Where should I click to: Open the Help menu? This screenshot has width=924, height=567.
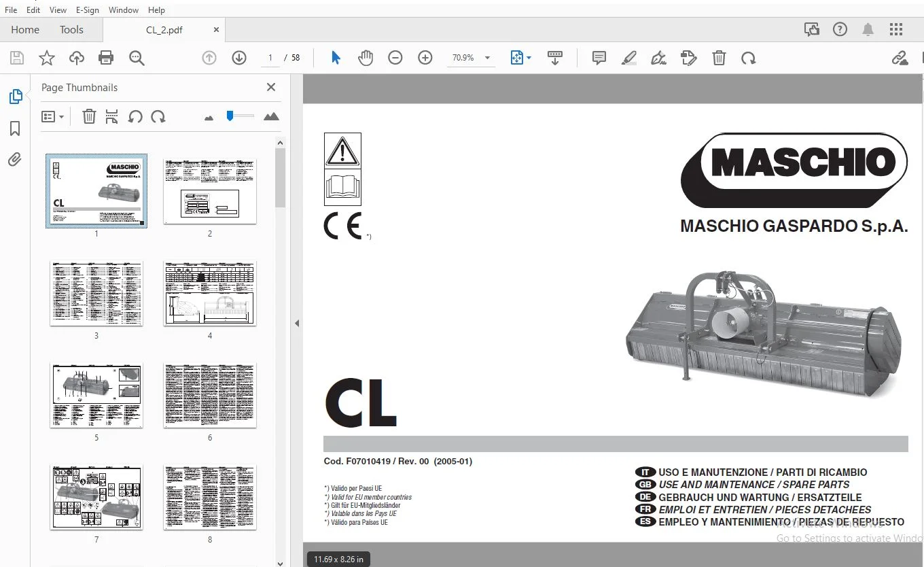click(x=156, y=10)
